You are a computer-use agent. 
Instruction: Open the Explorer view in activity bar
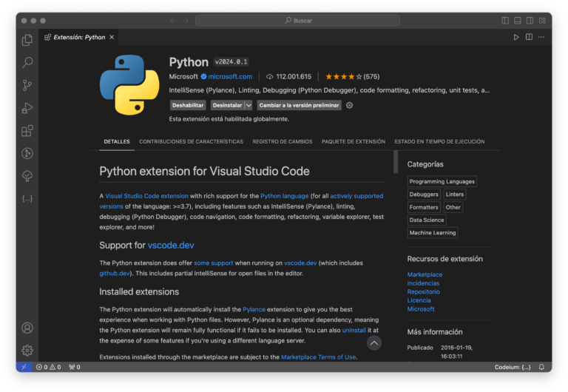(x=27, y=40)
